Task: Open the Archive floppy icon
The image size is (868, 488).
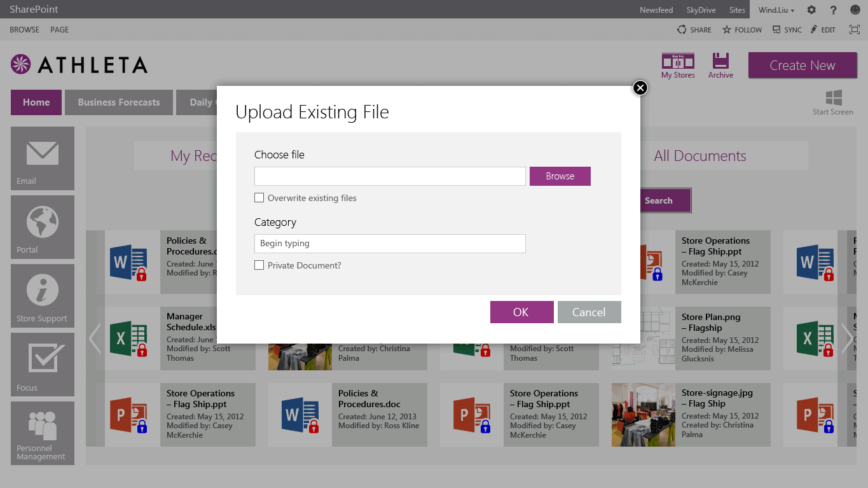Action: (720, 66)
